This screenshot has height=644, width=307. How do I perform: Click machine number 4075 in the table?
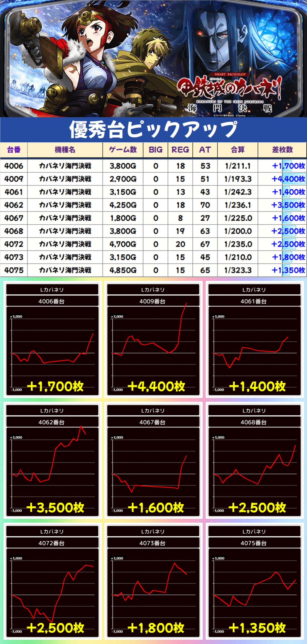click(x=14, y=270)
